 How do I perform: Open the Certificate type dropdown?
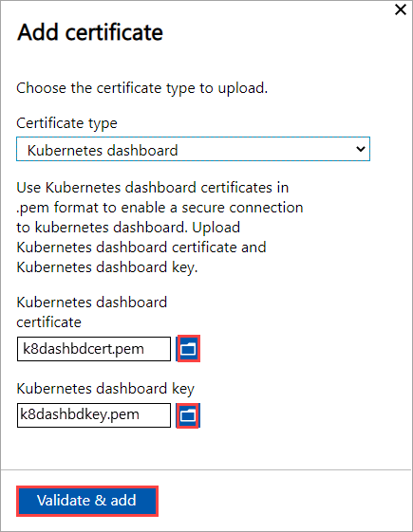coord(193,149)
